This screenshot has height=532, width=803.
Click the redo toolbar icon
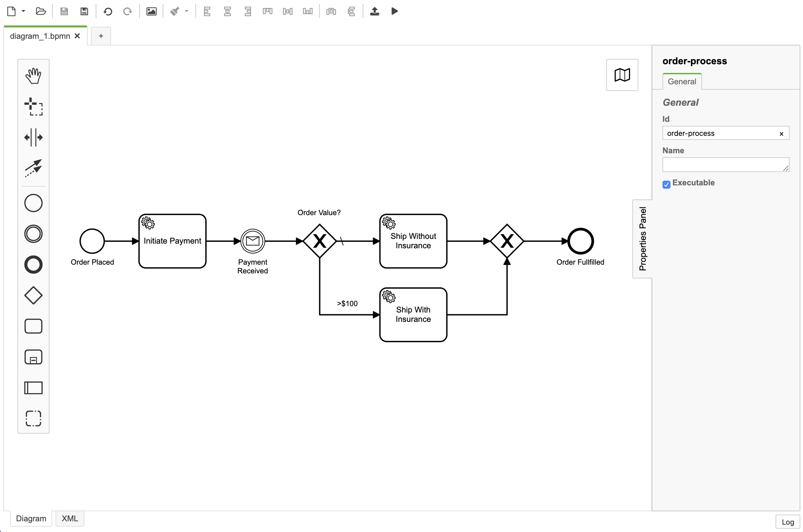[x=126, y=11]
